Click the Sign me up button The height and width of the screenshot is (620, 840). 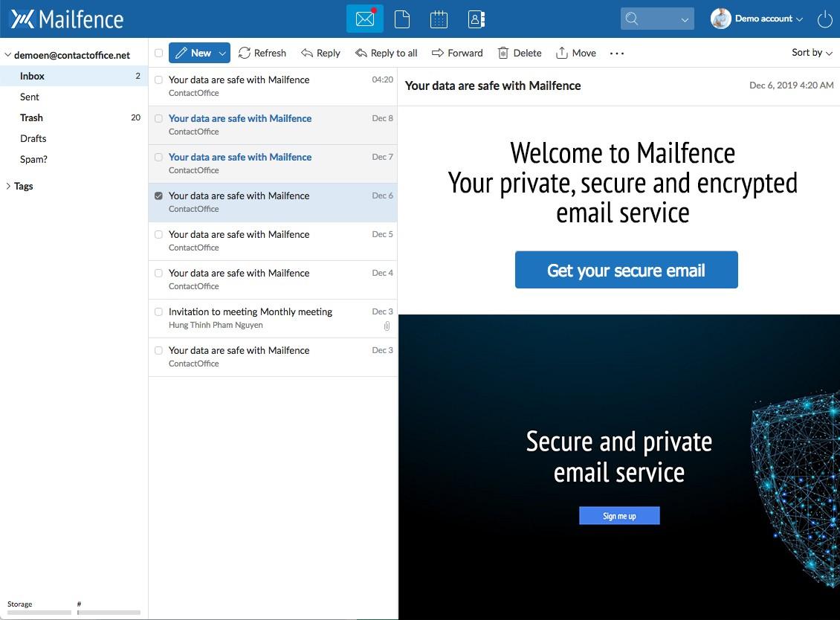point(619,515)
